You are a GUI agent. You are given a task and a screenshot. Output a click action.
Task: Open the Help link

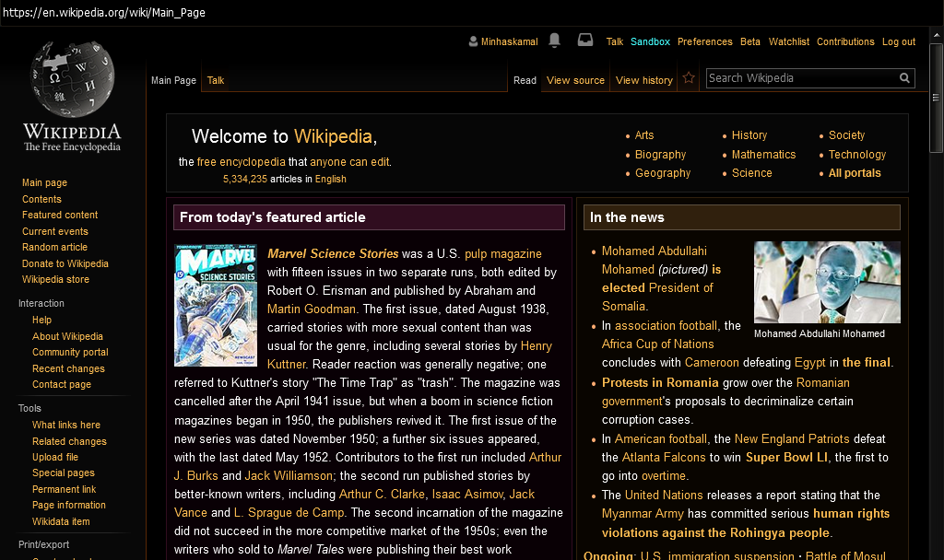pyautogui.click(x=41, y=320)
